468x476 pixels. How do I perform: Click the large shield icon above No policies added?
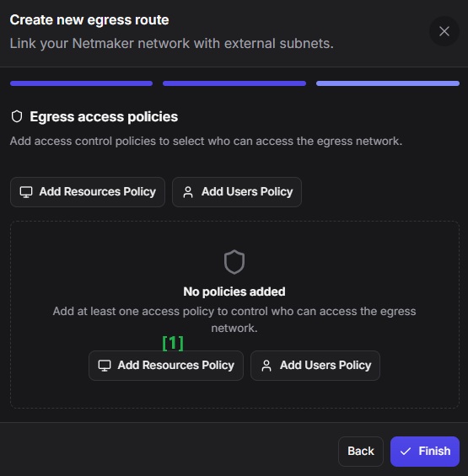coord(234,262)
